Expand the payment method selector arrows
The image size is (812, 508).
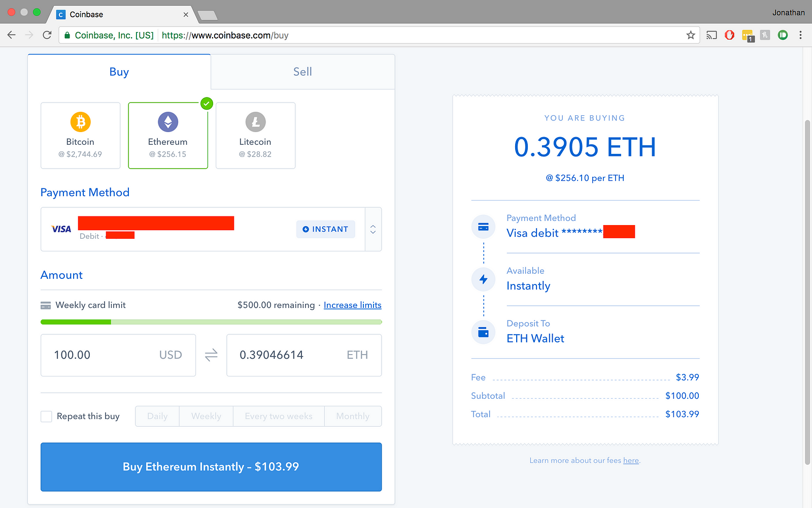[x=373, y=229]
